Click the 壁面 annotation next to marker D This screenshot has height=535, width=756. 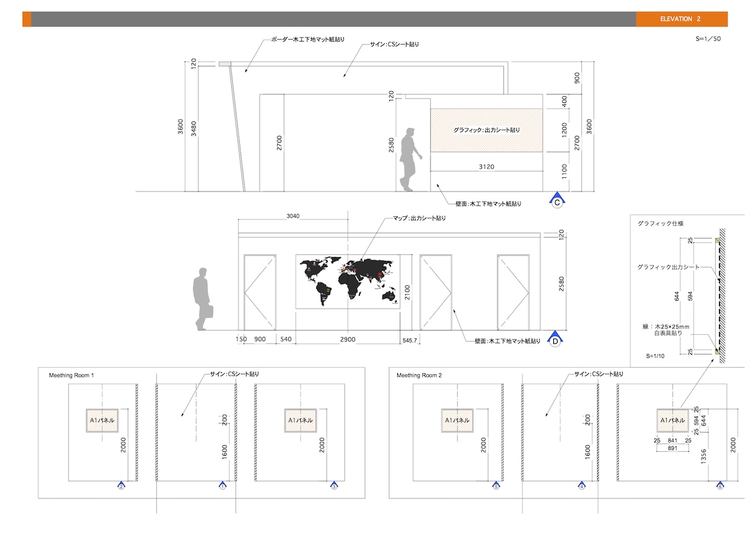(507, 341)
